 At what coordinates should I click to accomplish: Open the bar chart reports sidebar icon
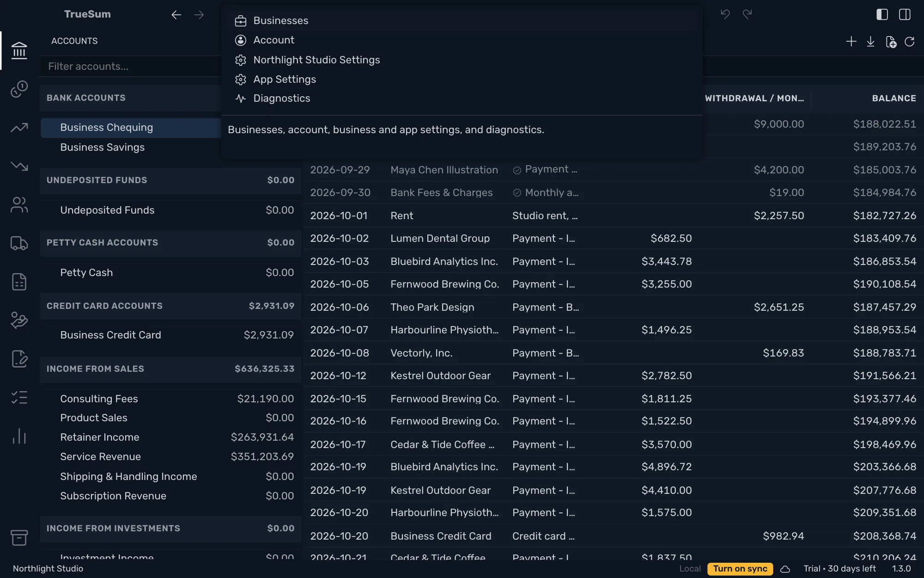(19, 436)
